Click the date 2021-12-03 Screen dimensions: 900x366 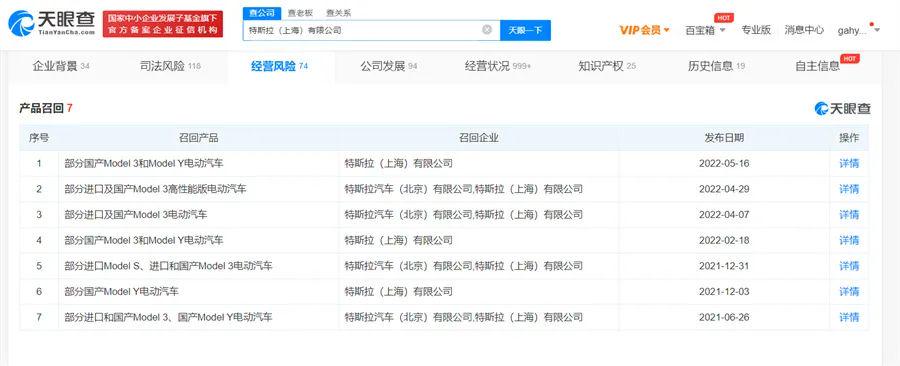tap(724, 291)
